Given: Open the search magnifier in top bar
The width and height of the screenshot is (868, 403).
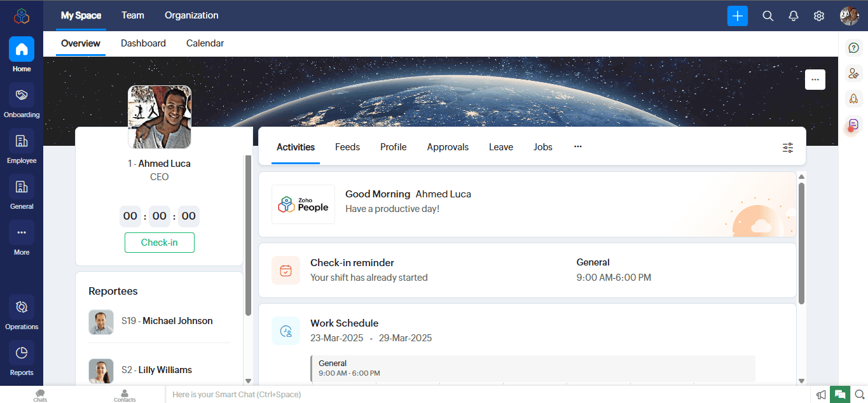Looking at the screenshot, I should pos(768,16).
